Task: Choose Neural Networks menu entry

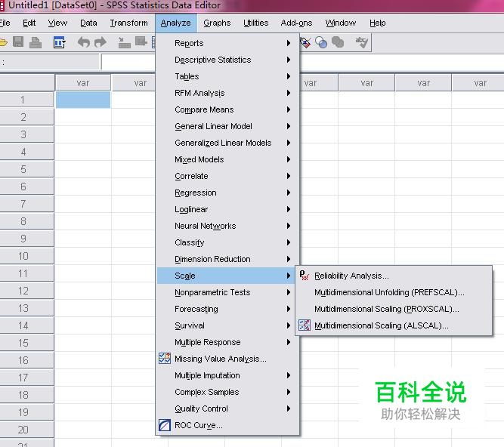Action: click(227, 226)
